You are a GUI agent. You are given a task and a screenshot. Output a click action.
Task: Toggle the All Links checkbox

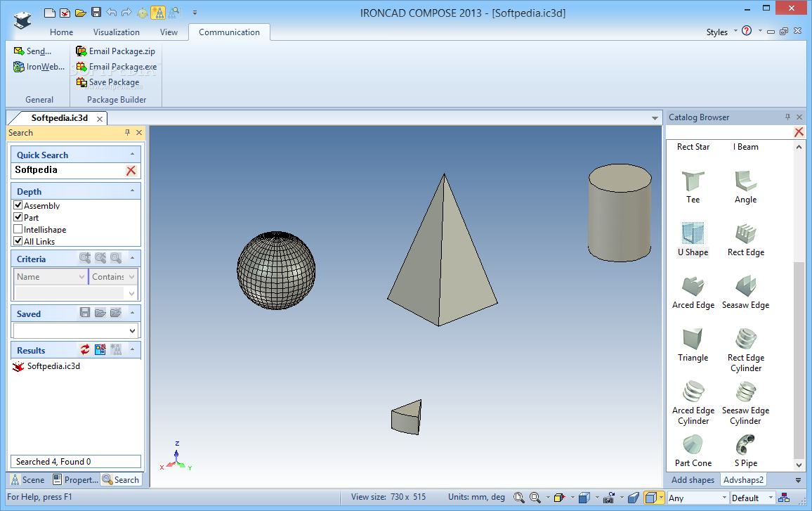click(18, 241)
